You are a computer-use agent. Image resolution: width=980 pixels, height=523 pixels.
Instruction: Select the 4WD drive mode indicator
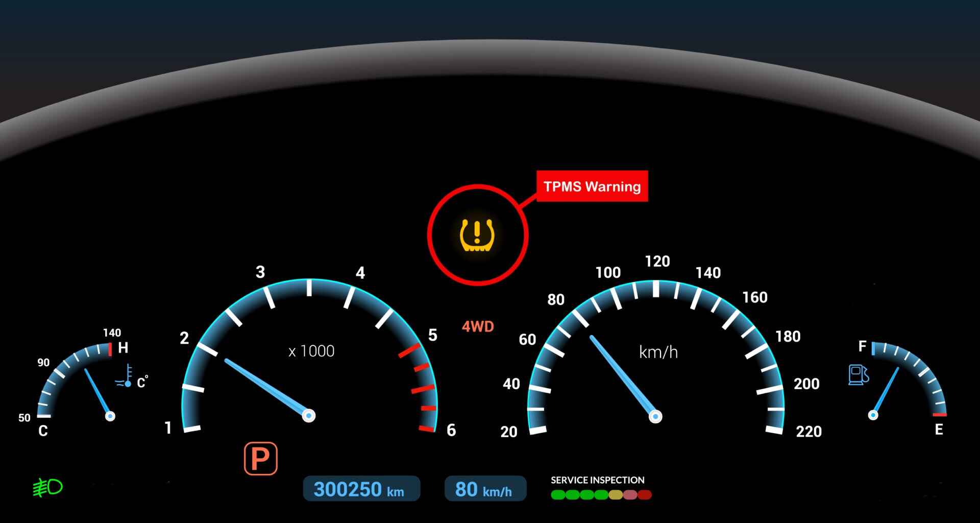pyautogui.click(x=478, y=325)
